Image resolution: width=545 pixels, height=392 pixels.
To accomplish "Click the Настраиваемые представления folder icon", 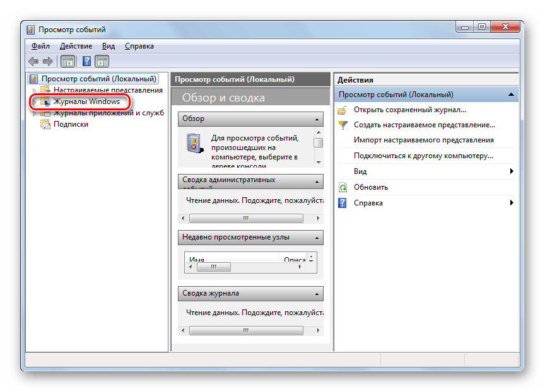I will pyautogui.click(x=45, y=90).
